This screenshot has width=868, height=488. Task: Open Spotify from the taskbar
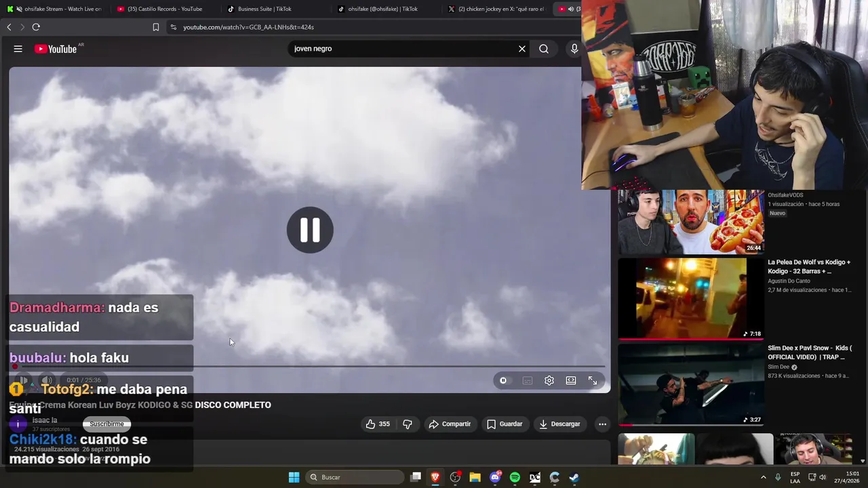coord(515,477)
